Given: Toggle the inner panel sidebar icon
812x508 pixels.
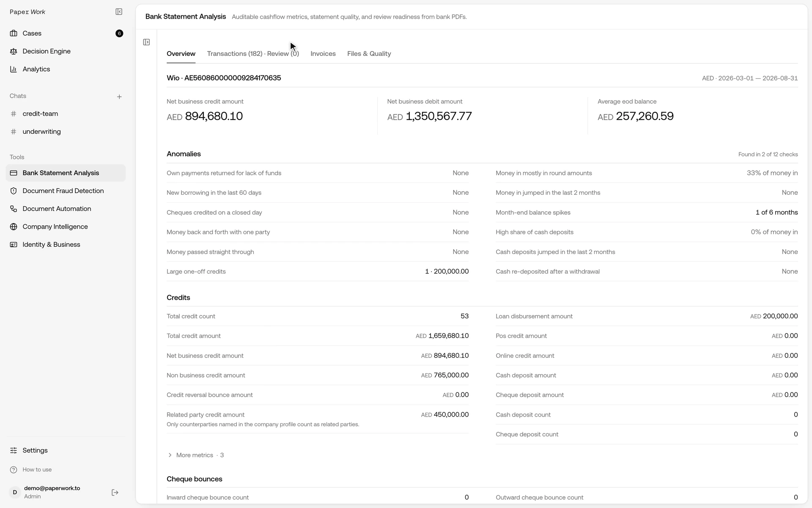Looking at the screenshot, I should (146, 42).
